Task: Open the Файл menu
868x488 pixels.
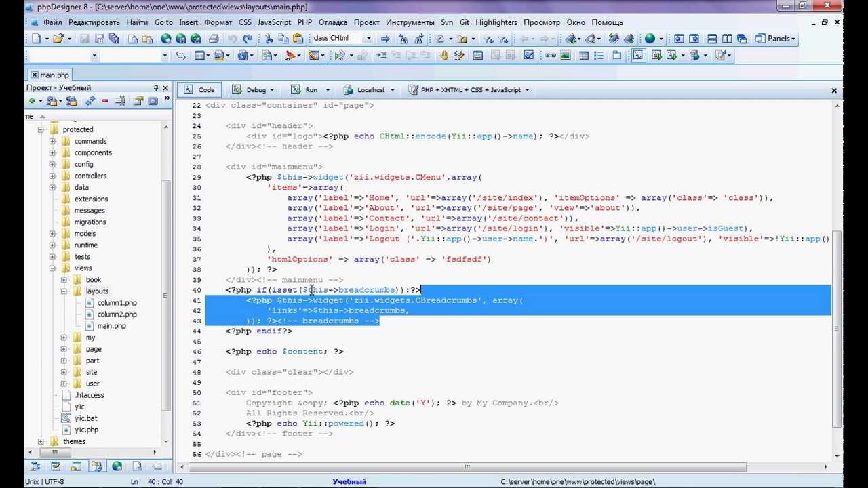Action: (52, 22)
